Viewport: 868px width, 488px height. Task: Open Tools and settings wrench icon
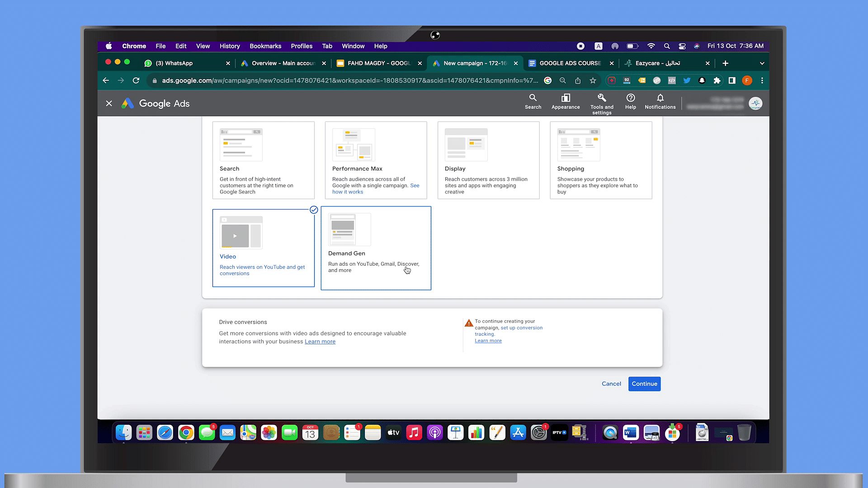point(602,98)
